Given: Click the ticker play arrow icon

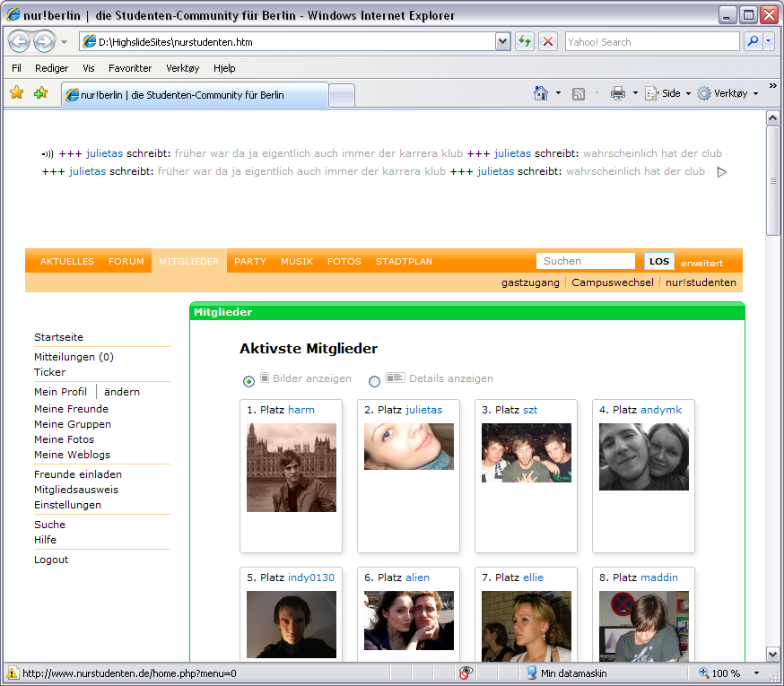Looking at the screenshot, I should coord(721,172).
